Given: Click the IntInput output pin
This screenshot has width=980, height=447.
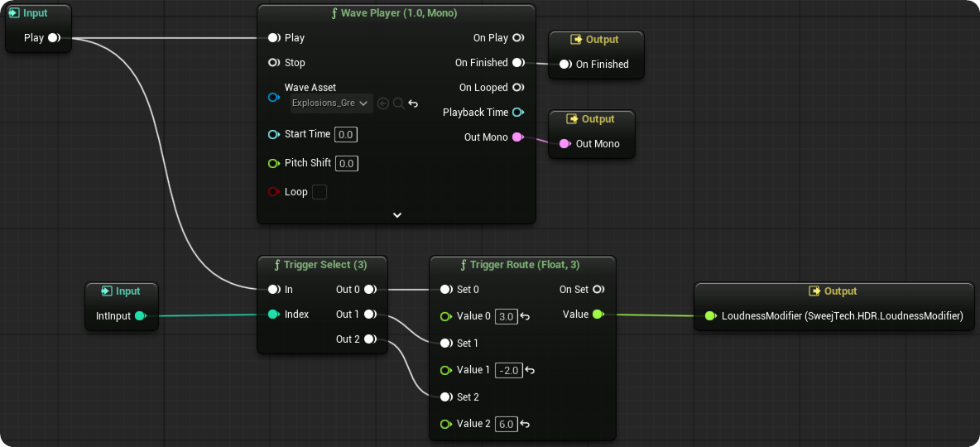Looking at the screenshot, I should (141, 315).
